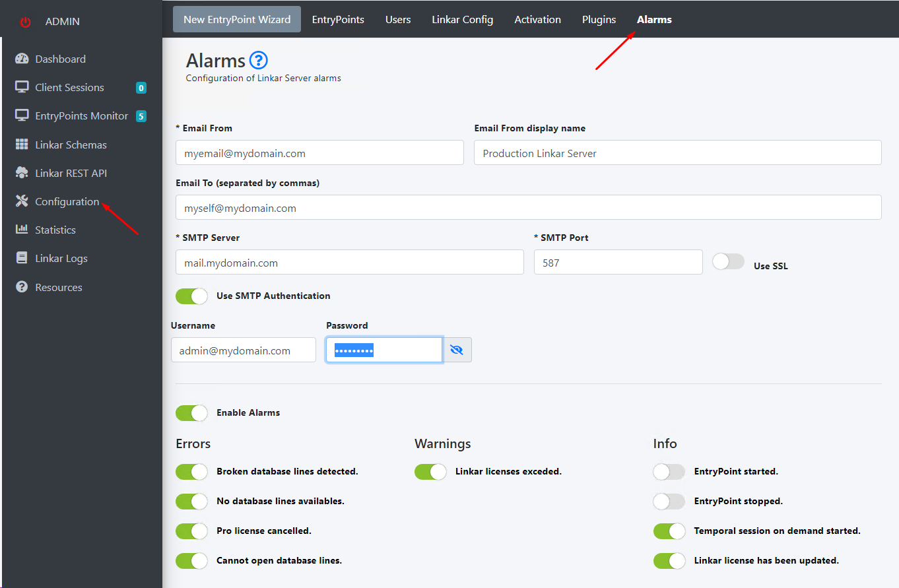
Task: Click the Email From display name field
Action: (678, 152)
